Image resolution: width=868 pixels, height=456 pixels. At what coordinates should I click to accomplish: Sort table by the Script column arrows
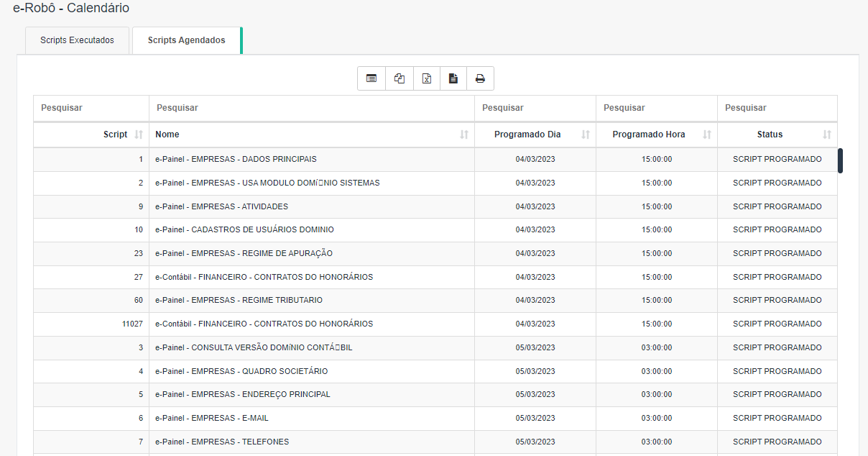pyautogui.click(x=139, y=134)
